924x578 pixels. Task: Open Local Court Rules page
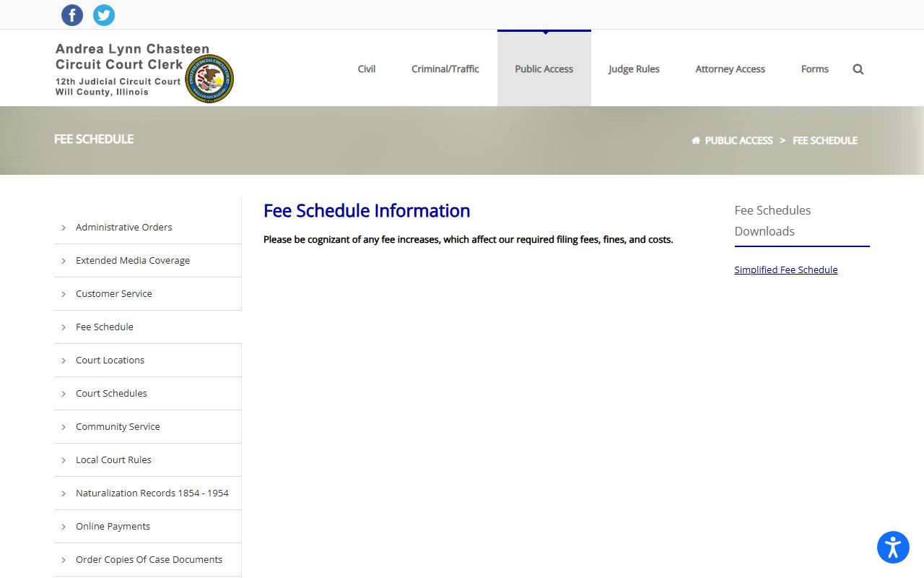113,460
